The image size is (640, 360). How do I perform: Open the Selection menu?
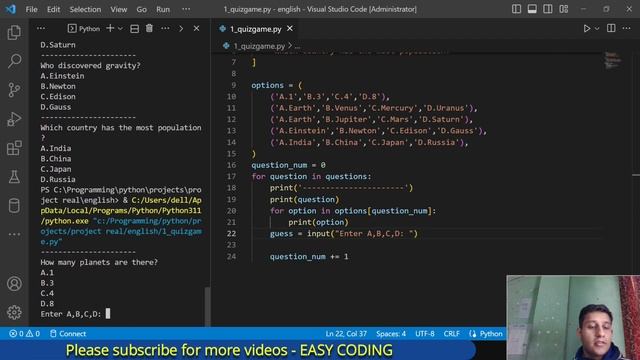[x=85, y=9]
